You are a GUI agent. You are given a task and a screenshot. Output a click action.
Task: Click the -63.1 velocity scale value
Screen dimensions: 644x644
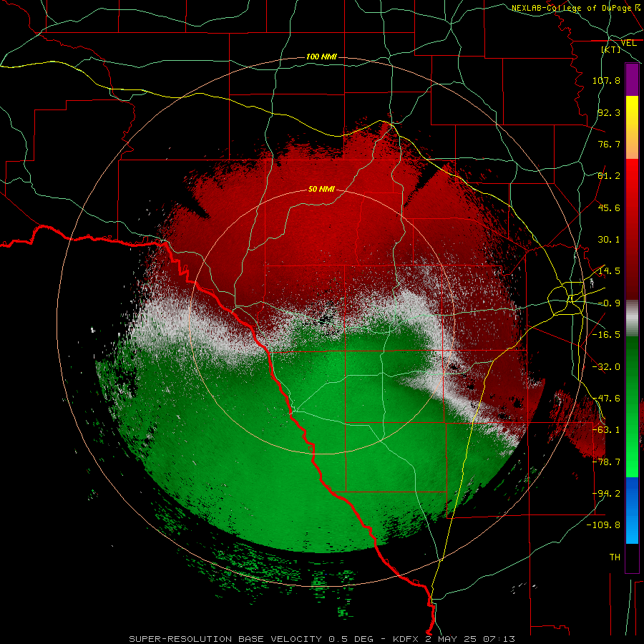606,430
